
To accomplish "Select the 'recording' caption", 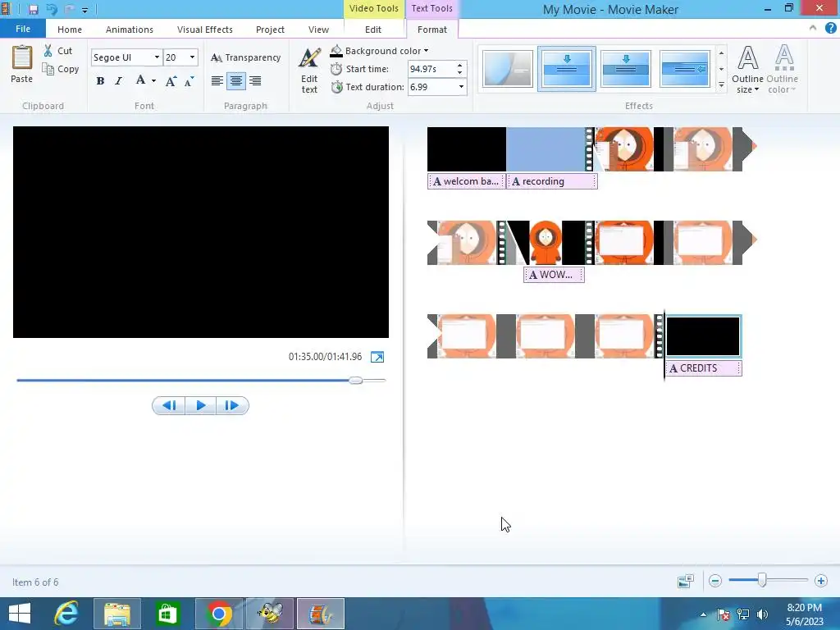I will click(552, 181).
